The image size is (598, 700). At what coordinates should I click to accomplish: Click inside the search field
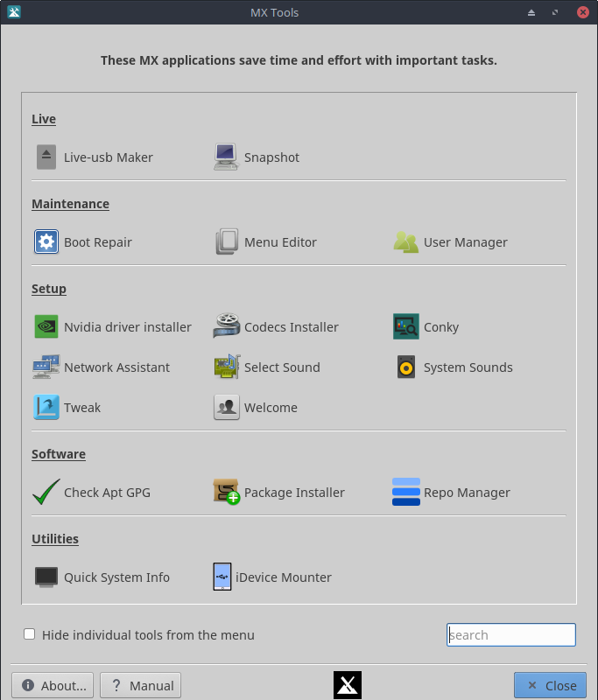pos(510,634)
